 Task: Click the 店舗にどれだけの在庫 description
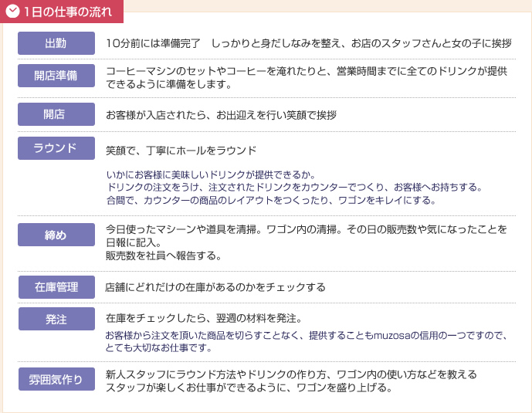coord(215,287)
